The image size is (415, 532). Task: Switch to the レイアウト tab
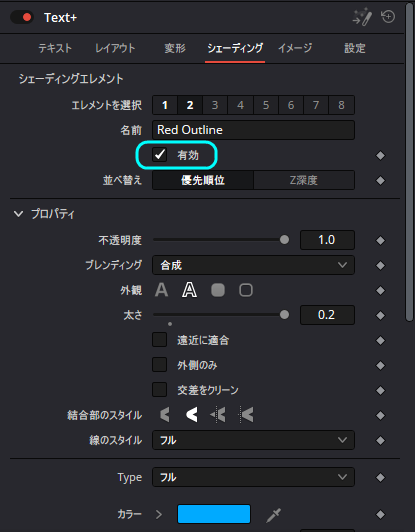point(115,48)
